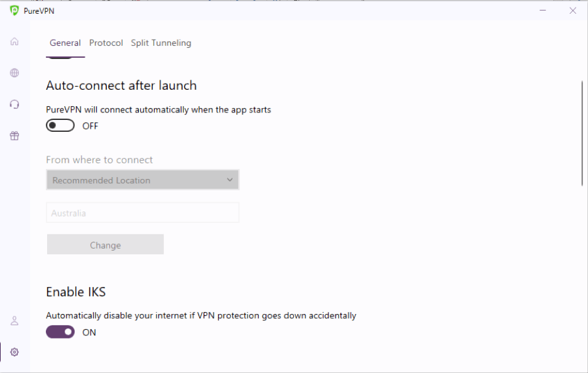Turn on the Auto-connect after launch toggle
Screen dimensions: 588x373
click(60, 126)
